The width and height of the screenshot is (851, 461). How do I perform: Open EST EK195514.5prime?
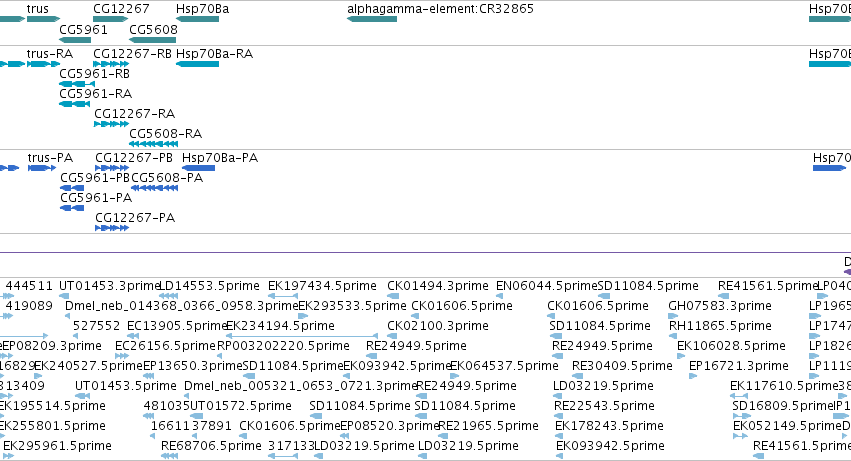pyautogui.click(x=52, y=407)
